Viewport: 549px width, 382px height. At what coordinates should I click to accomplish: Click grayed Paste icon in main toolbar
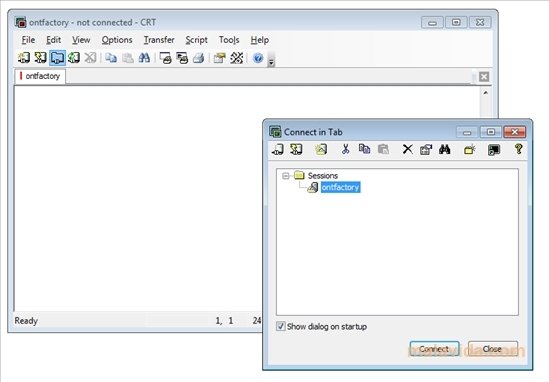[128, 58]
